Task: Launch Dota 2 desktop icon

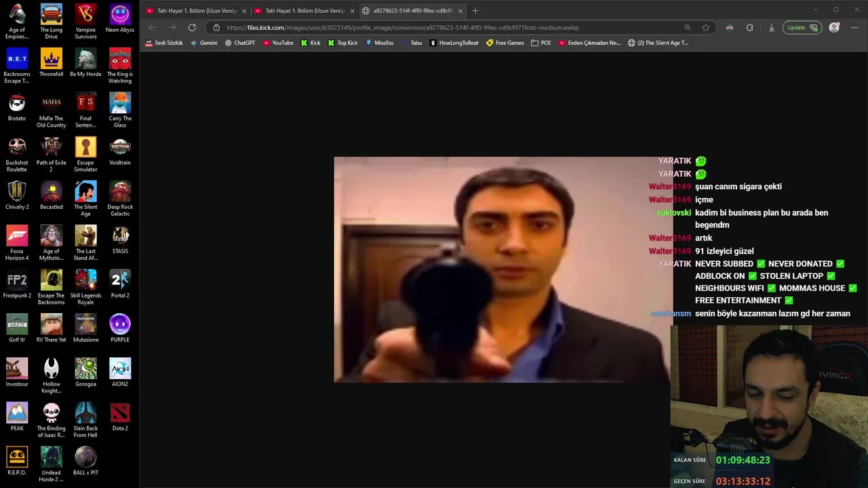Action: click(120, 417)
